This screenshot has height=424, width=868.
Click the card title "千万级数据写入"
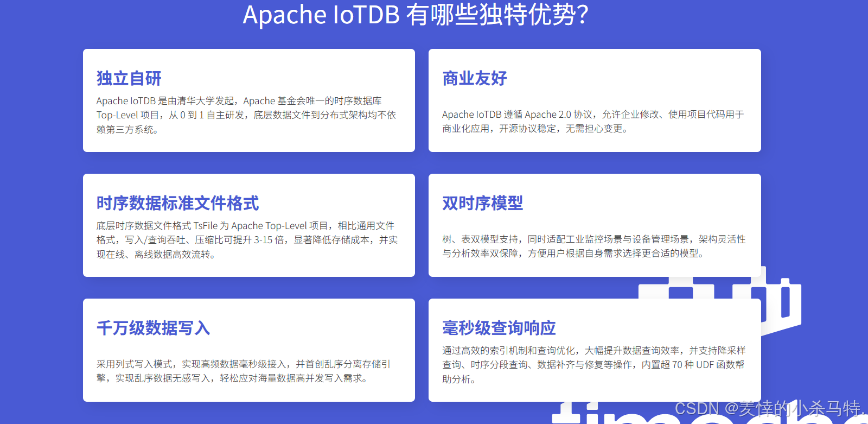154,328
